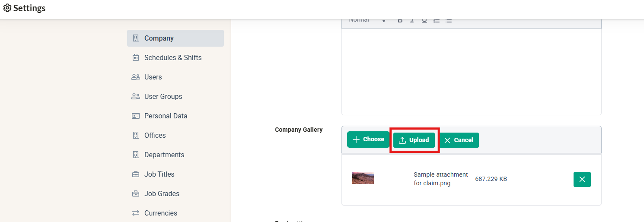
Task: Toggle italic formatting in editor toolbar
Action: (x=412, y=20)
